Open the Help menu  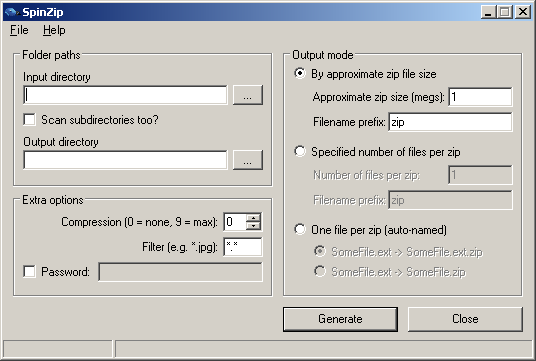coord(54,30)
